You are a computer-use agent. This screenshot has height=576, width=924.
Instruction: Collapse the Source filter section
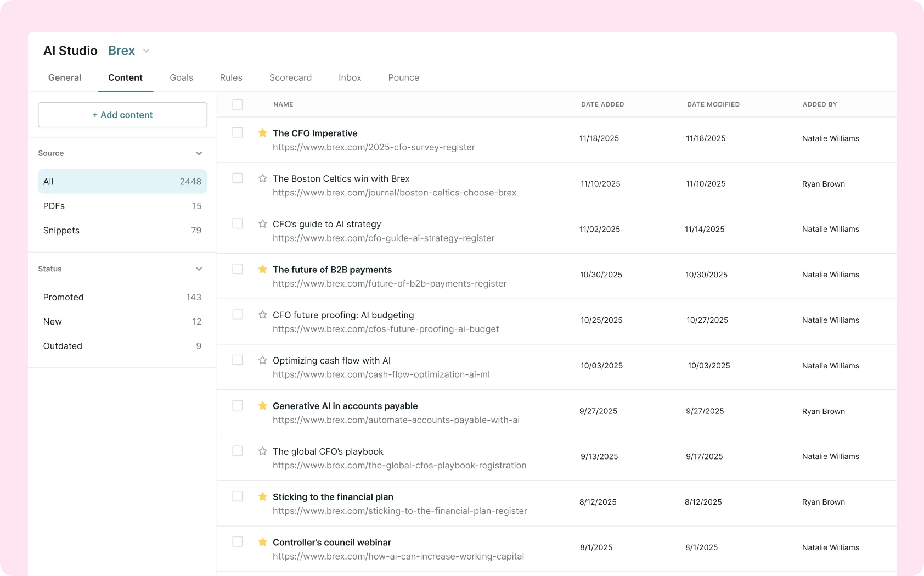[199, 153]
